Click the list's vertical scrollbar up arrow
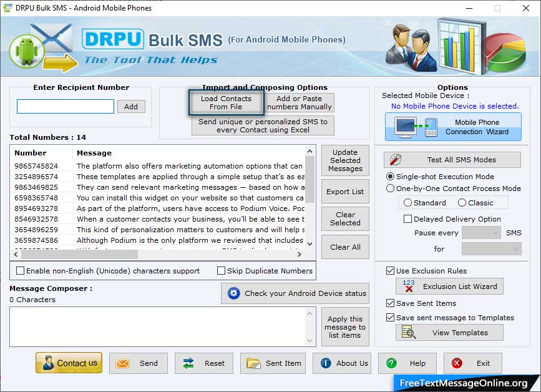Viewport: 541px width, 392px height. [310, 151]
